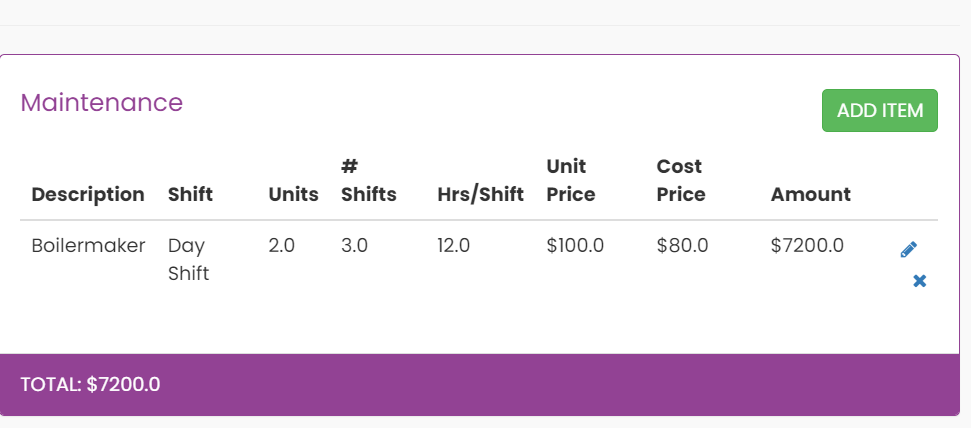Screen dimensions: 971x428
Task: Click the Hrs/Shift column header
Action: (481, 194)
